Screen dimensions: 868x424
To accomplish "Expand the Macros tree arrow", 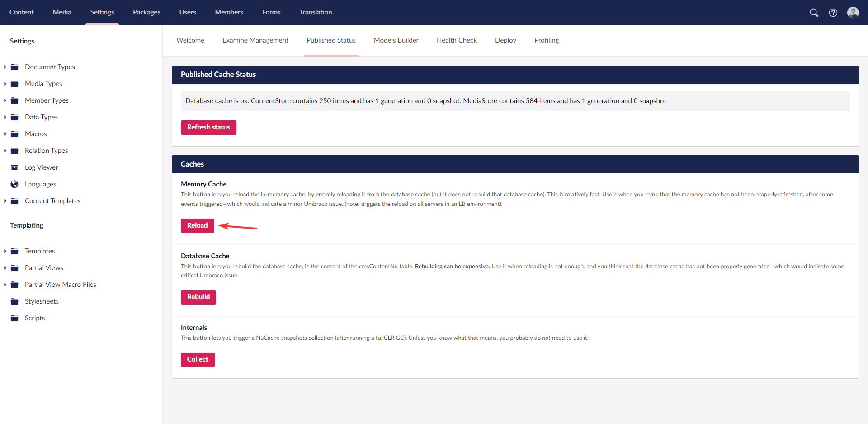I will point(5,134).
